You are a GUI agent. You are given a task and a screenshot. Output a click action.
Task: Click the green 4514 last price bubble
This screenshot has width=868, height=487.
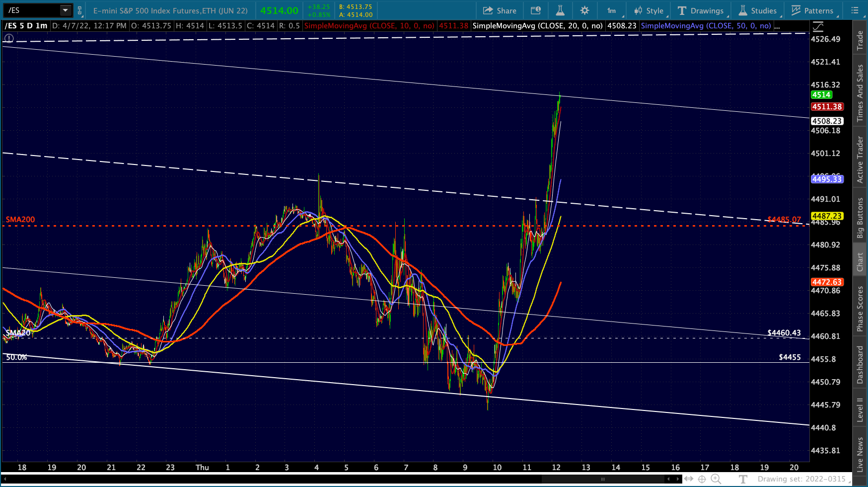[x=821, y=95]
